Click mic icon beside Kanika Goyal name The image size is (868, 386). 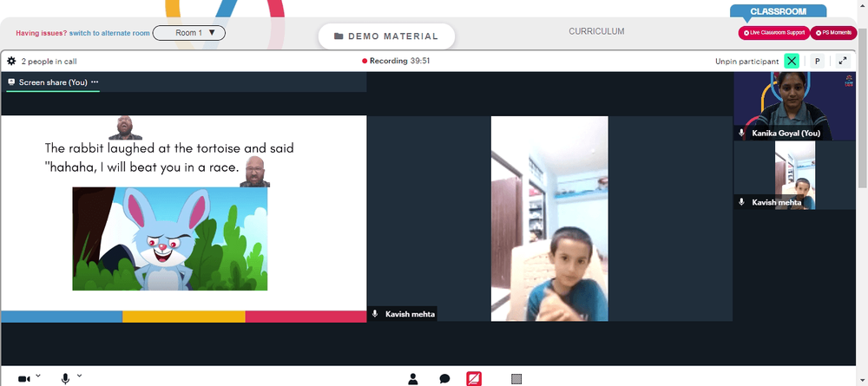742,134
